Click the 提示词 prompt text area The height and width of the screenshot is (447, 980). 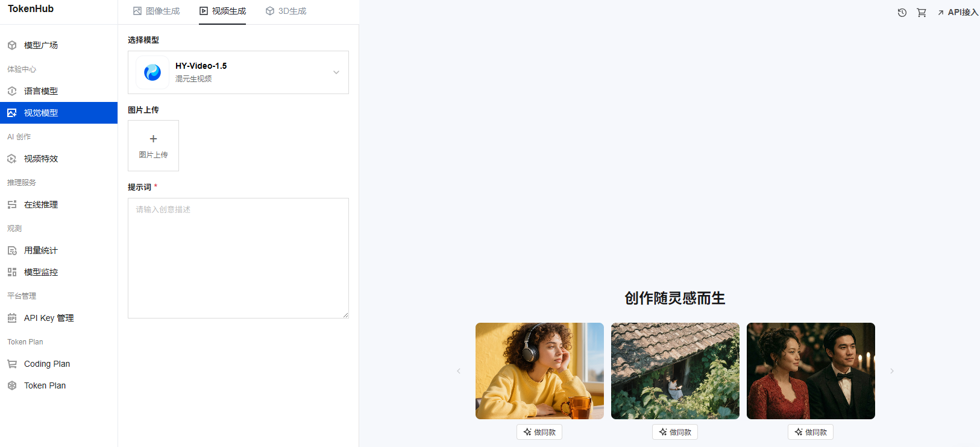point(238,258)
